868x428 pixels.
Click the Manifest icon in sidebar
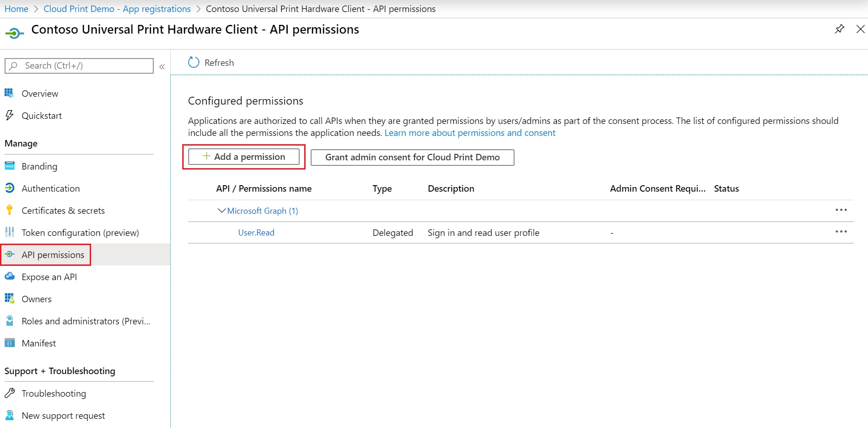point(10,343)
